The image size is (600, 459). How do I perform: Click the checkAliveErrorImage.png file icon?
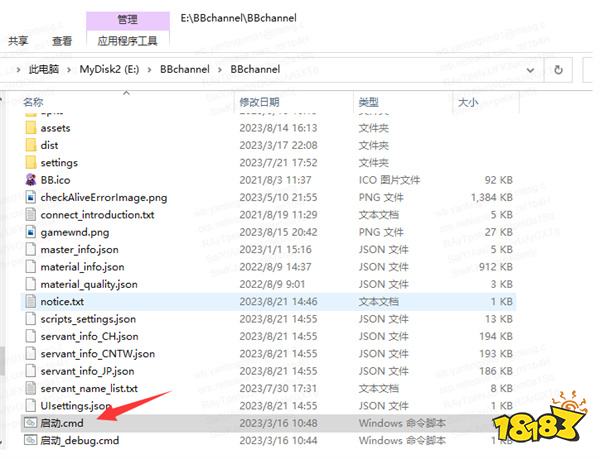point(30,197)
